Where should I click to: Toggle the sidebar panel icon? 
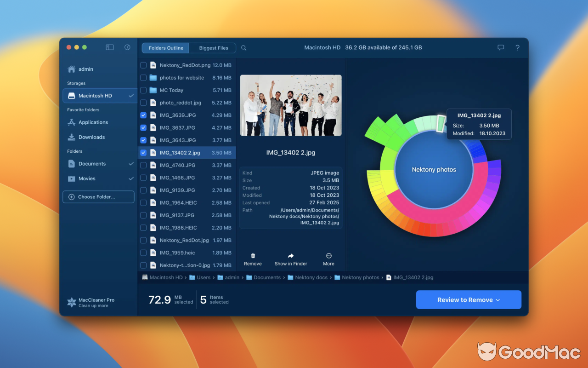109,47
